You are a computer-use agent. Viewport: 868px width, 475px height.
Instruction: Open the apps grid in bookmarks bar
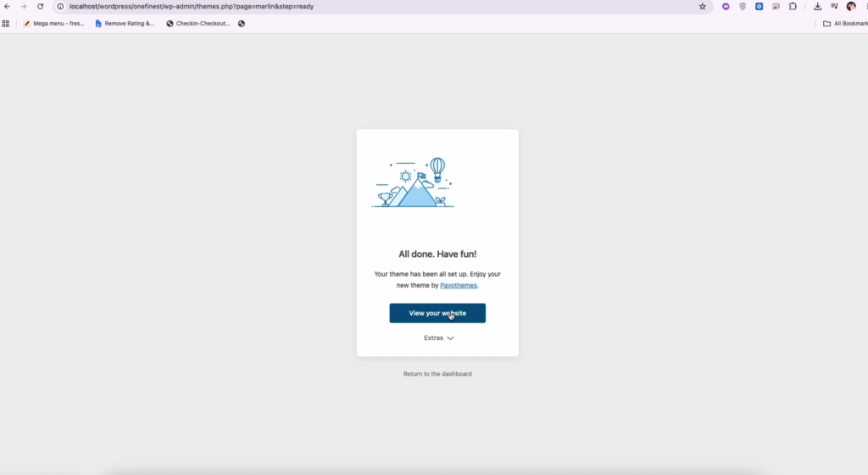pyautogui.click(x=6, y=24)
